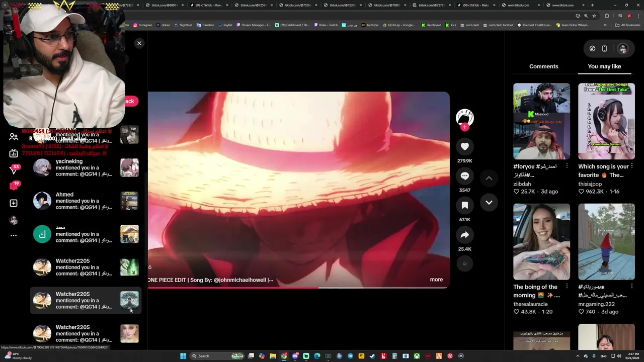Open Steam from taskbar
Viewport: 644px width, 362px height.
372,356
